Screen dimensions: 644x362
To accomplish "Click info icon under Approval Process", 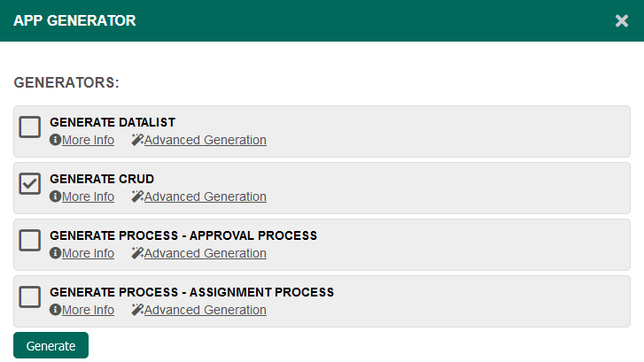I will click(x=55, y=253).
